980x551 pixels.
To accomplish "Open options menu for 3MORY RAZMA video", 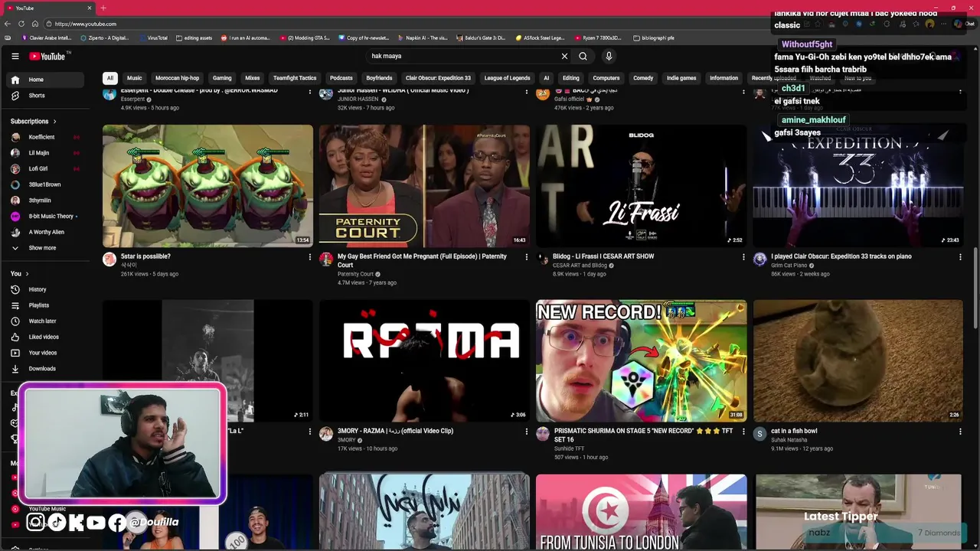I will [526, 432].
